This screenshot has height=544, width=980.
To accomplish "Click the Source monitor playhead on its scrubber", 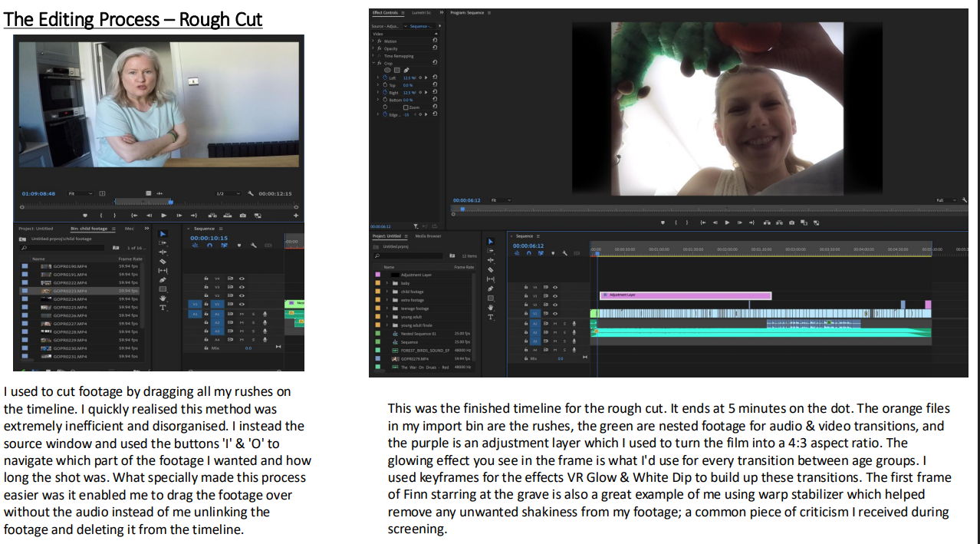I will pyautogui.click(x=170, y=202).
